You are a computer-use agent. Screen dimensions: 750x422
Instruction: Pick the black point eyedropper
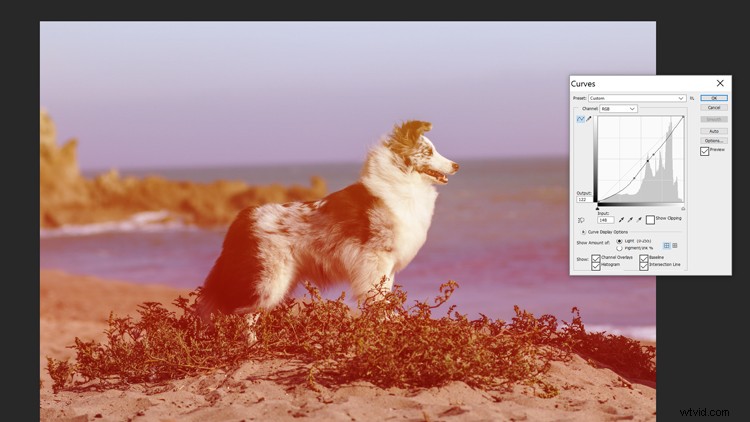621,220
